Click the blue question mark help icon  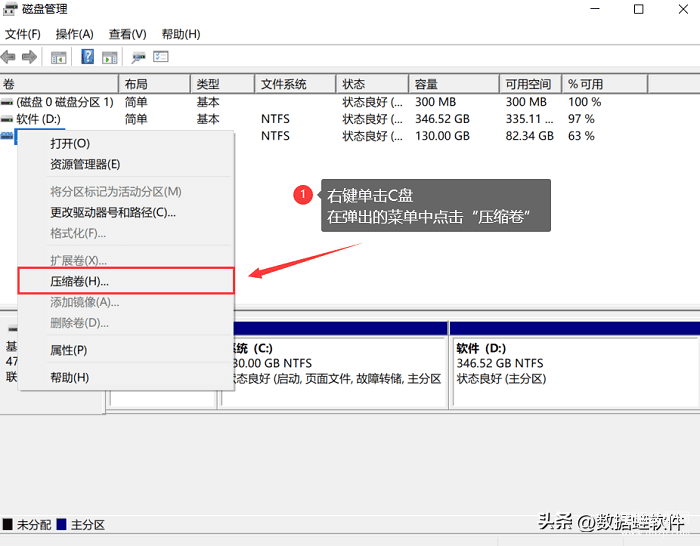88,57
